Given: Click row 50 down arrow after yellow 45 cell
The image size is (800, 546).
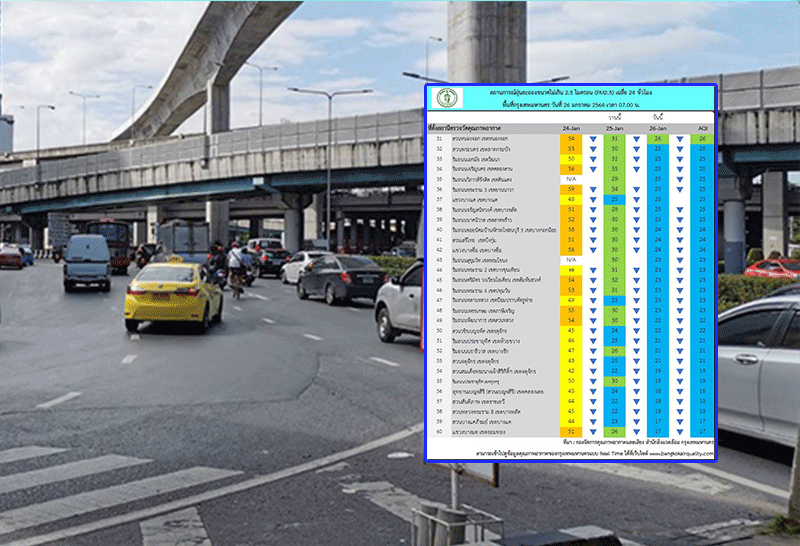Looking at the screenshot, I should pyautogui.click(x=593, y=330).
